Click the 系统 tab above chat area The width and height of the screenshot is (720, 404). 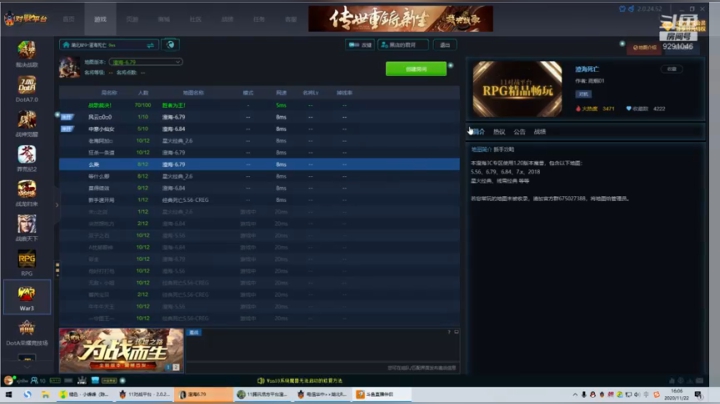[194, 332]
